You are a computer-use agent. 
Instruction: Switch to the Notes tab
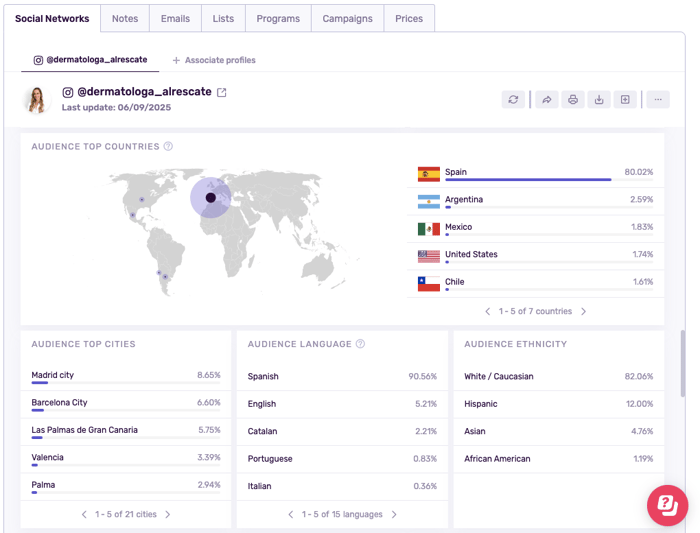[x=125, y=19]
